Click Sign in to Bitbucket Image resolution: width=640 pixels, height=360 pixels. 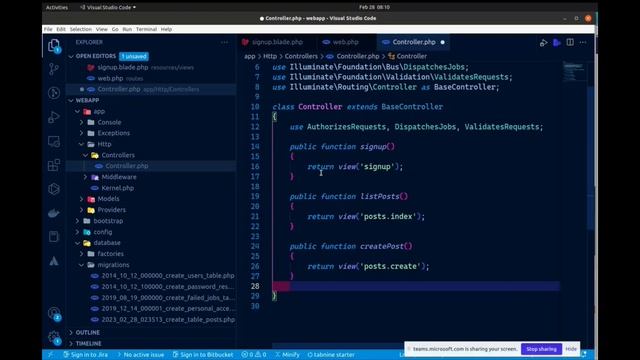point(203,355)
